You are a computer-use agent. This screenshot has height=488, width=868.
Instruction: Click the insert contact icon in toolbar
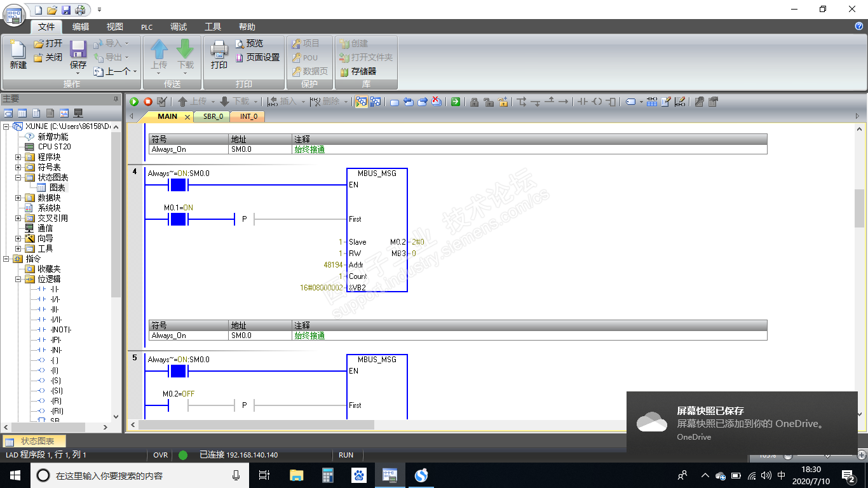click(x=583, y=102)
